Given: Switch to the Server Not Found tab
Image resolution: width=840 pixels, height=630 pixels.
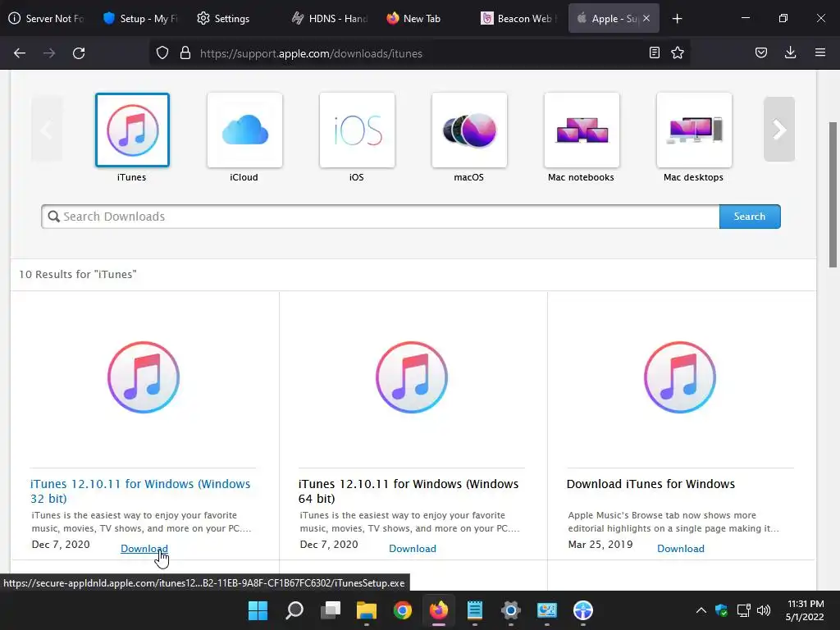Looking at the screenshot, I should click(47, 18).
